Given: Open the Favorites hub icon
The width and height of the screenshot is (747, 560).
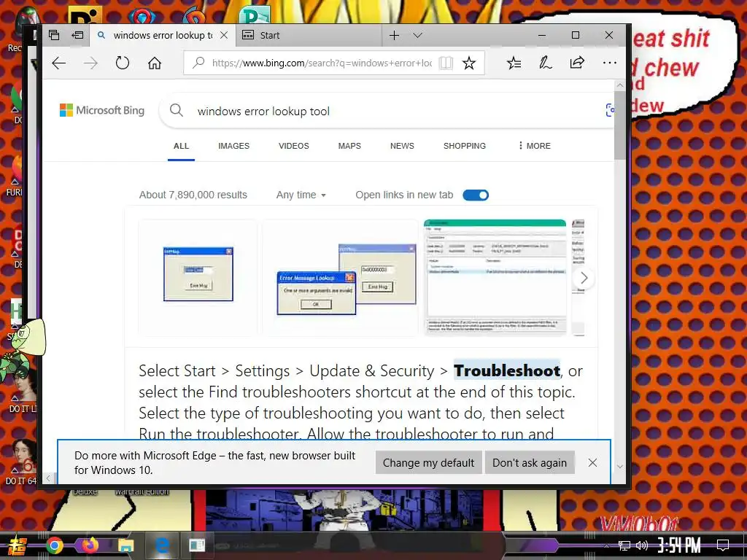Looking at the screenshot, I should point(514,63).
